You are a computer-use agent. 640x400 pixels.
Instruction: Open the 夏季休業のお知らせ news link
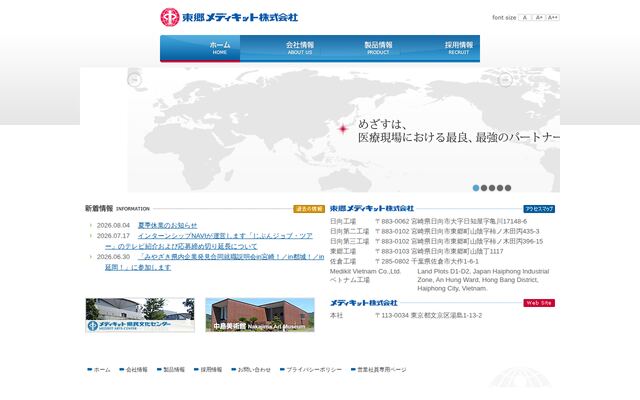(167, 225)
